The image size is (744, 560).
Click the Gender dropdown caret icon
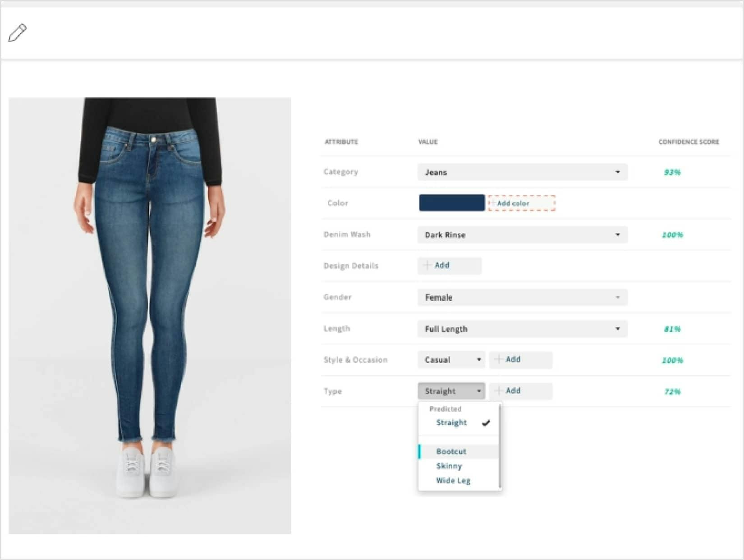pos(618,298)
